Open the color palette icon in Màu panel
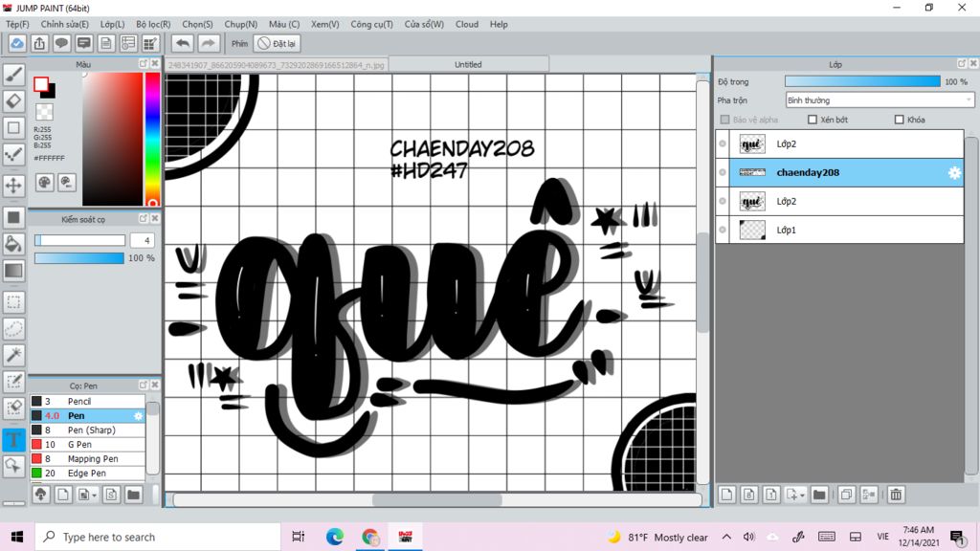 coord(44,183)
